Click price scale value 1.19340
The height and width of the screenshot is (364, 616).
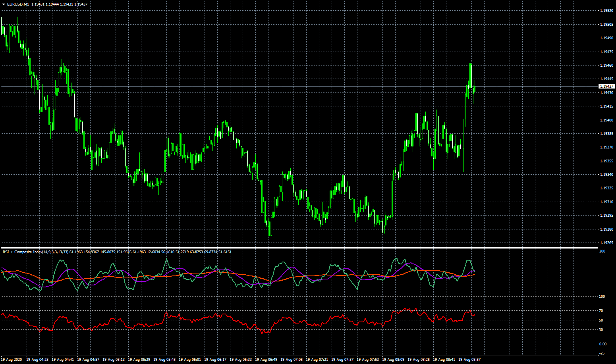tap(606, 175)
